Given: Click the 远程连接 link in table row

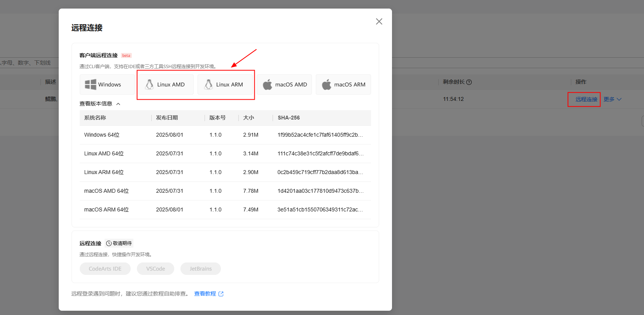Looking at the screenshot, I should coord(586,99).
